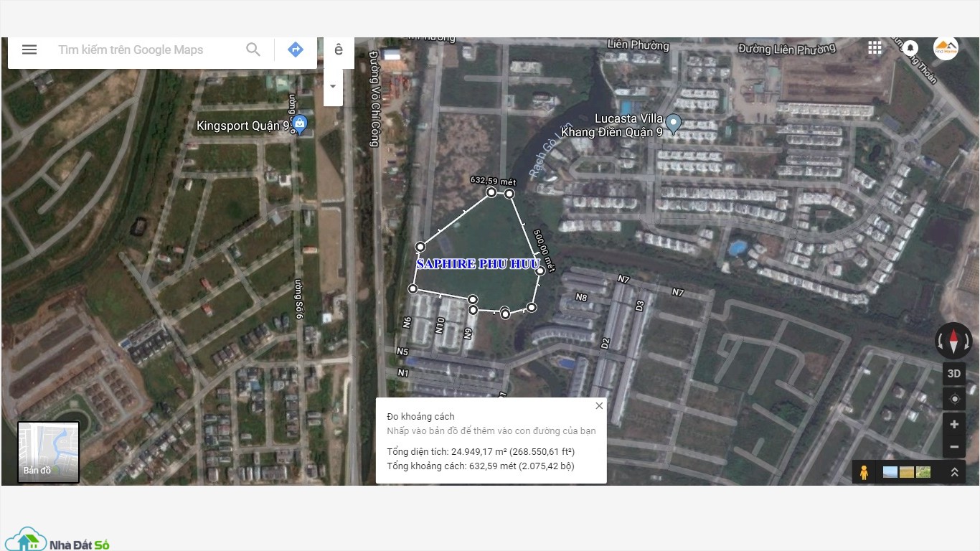This screenshot has height=551, width=980.
Task: Rotate map counterclockwise using compass left arrow
Action: click(940, 341)
